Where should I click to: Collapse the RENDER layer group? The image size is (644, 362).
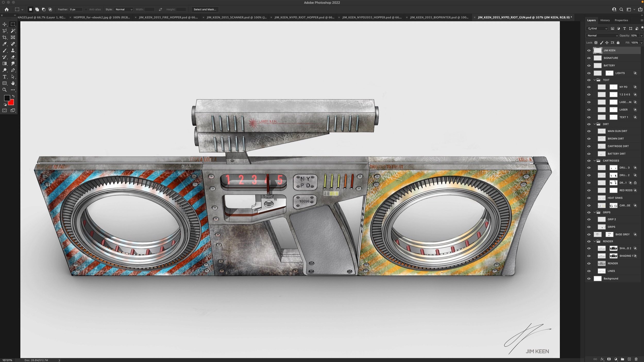595,241
